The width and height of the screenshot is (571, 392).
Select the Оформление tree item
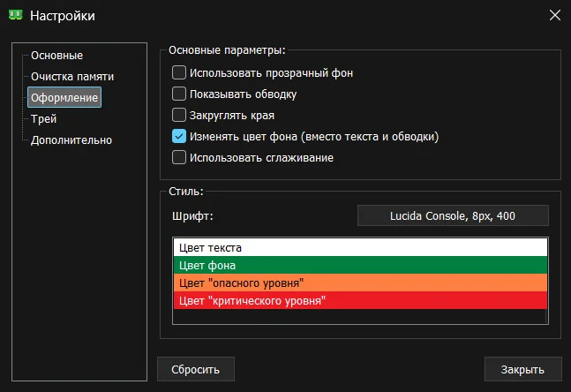click(x=64, y=97)
